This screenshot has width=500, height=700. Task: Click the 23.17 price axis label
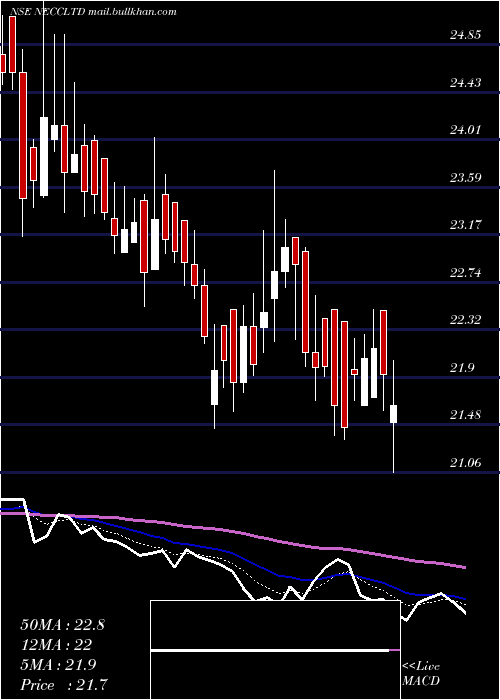point(466,225)
